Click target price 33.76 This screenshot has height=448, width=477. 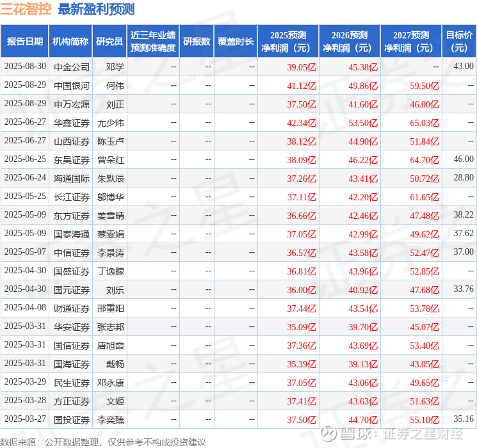coord(464,289)
